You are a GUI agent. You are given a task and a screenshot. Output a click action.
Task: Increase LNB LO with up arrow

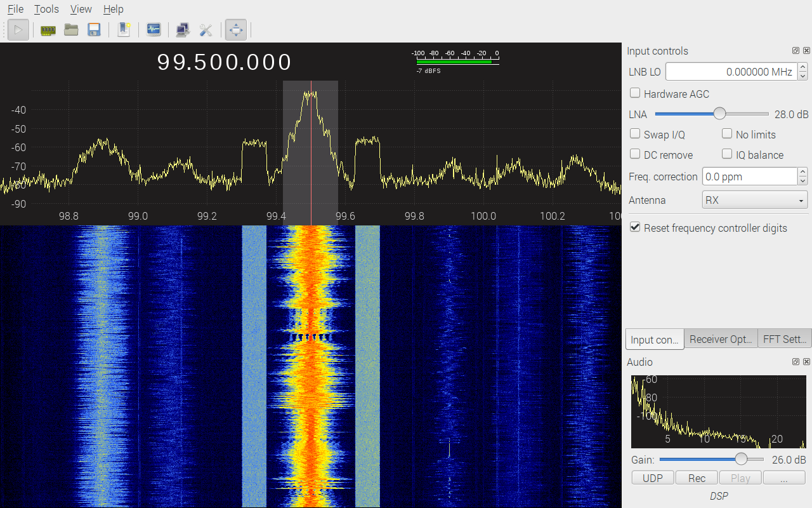(802, 67)
